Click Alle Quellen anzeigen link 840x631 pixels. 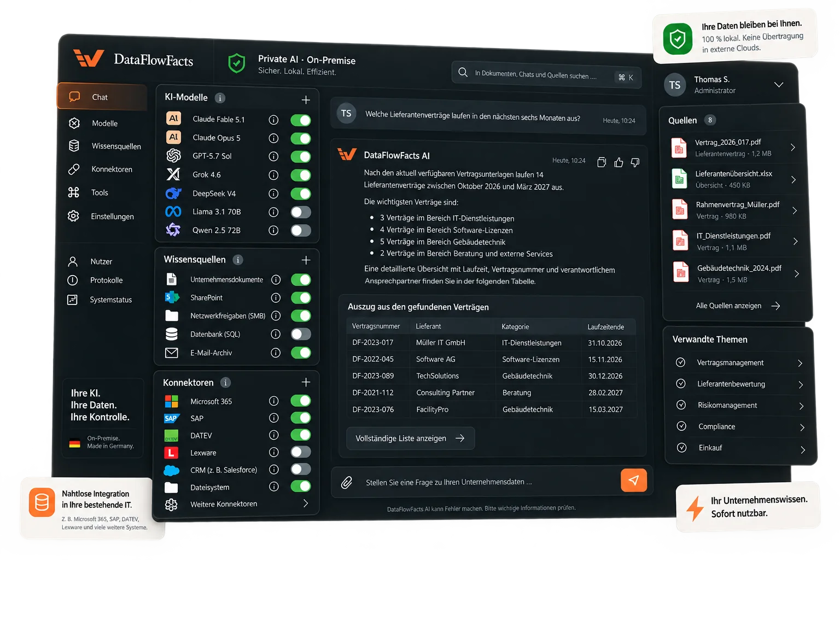coord(738,306)
